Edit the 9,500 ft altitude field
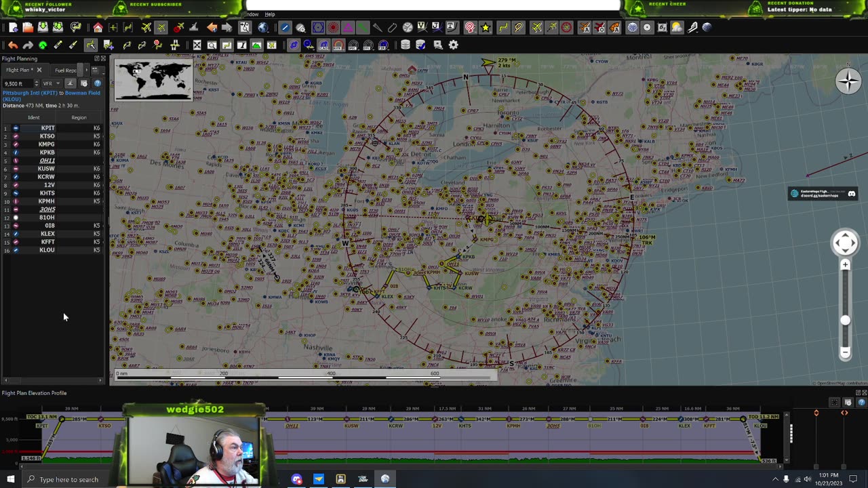 click(17, 83)
